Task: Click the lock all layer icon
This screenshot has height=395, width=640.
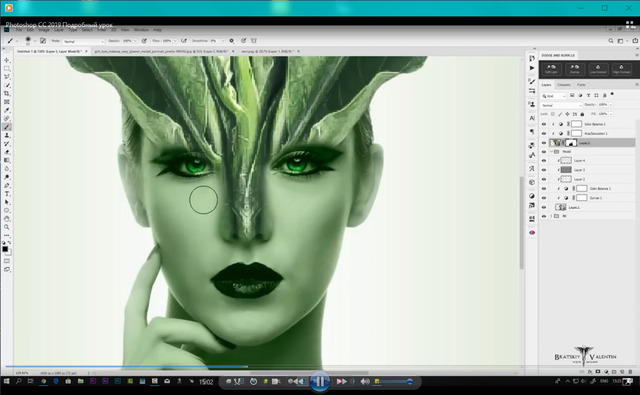Action: click(582, 114)
